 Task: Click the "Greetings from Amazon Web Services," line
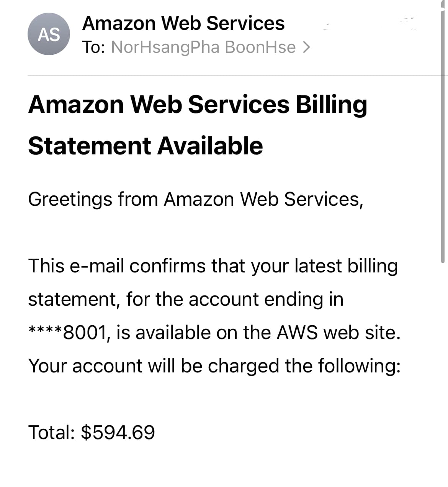(195, 199)
